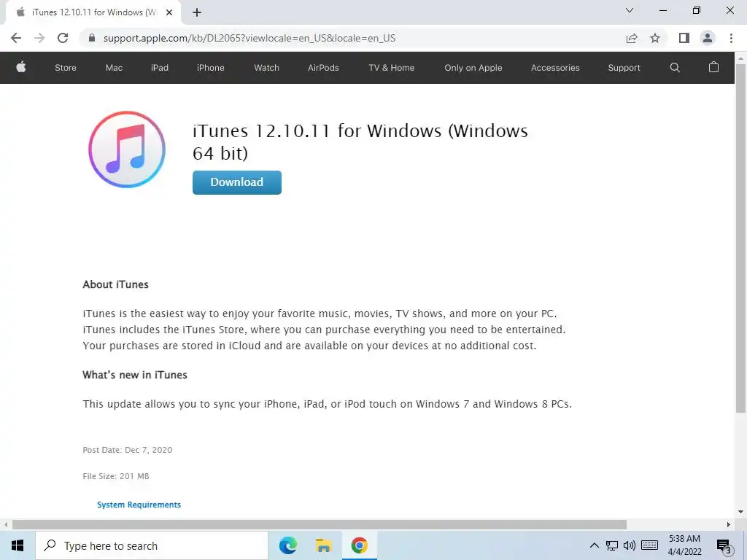The width and height of the screenshot is (747, 560).
Task: Click Type here to search box
Action: [x=152, y=545]
